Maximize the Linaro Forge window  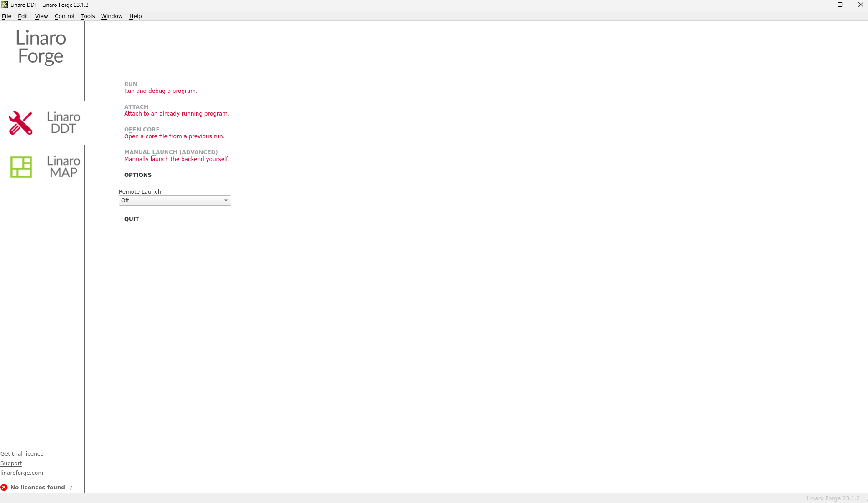click(840, 5)
